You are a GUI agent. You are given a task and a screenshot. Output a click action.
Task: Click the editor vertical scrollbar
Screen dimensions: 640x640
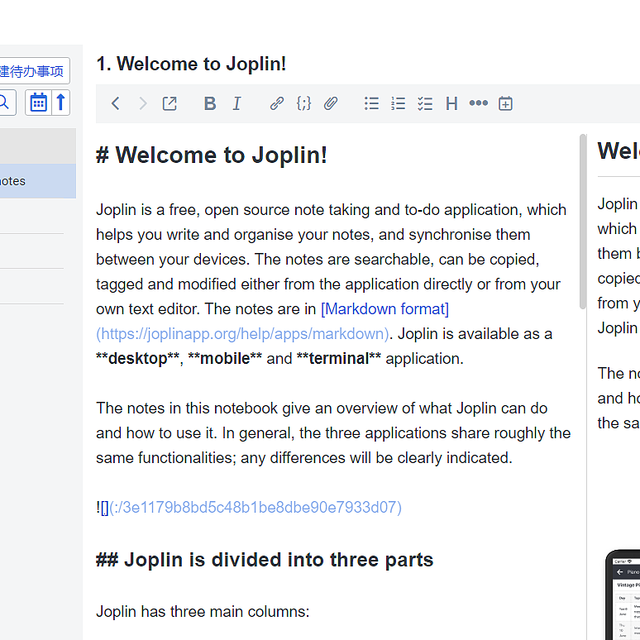click(583, 221)
